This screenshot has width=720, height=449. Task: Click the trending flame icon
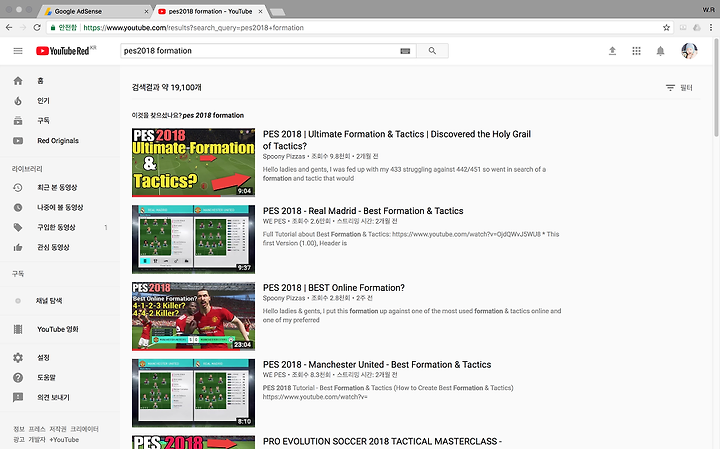tap(18, 101)
